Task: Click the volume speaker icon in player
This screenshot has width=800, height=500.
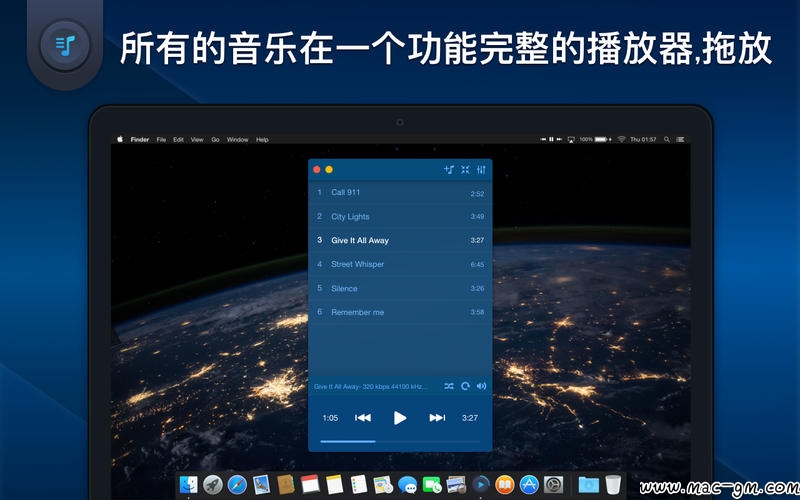Action: (x=481, y=386)
